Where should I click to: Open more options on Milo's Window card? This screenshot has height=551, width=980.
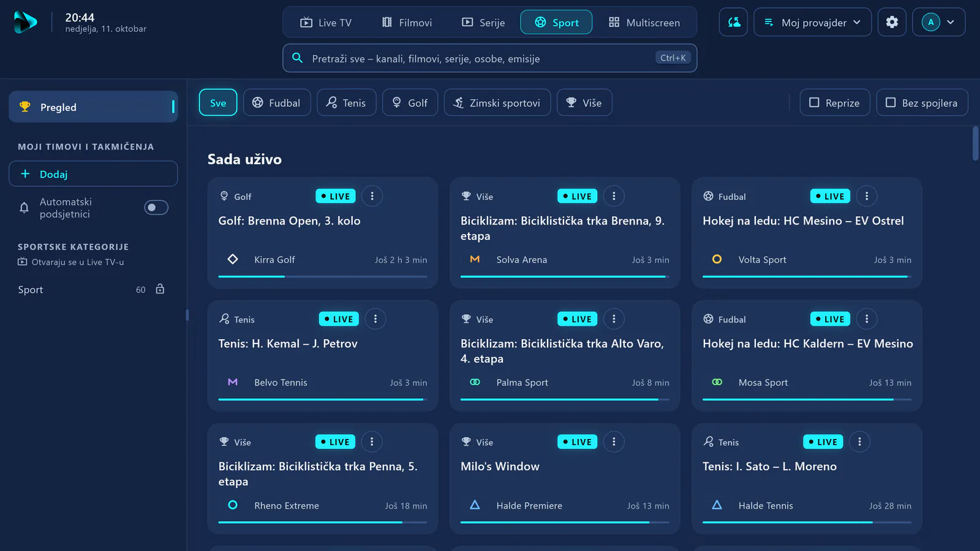tap(614, 441)
